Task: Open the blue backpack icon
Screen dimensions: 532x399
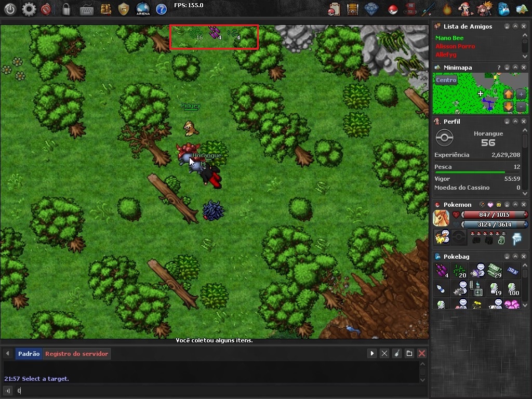Action: click(x=503, y=9)
